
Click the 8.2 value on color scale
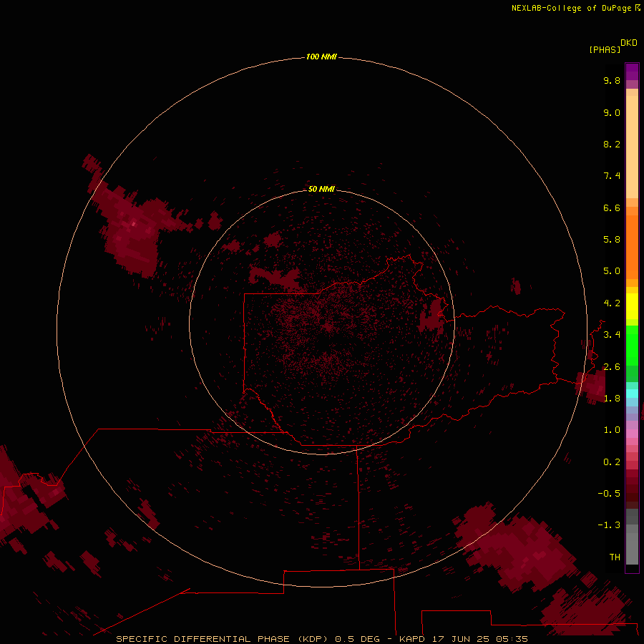pos(612,144)
